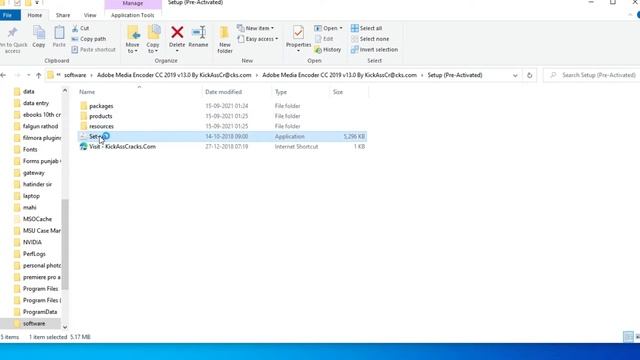Click Paste shortcut in ribbon
This screenshot has width=640, height=360.
[93, 49]
